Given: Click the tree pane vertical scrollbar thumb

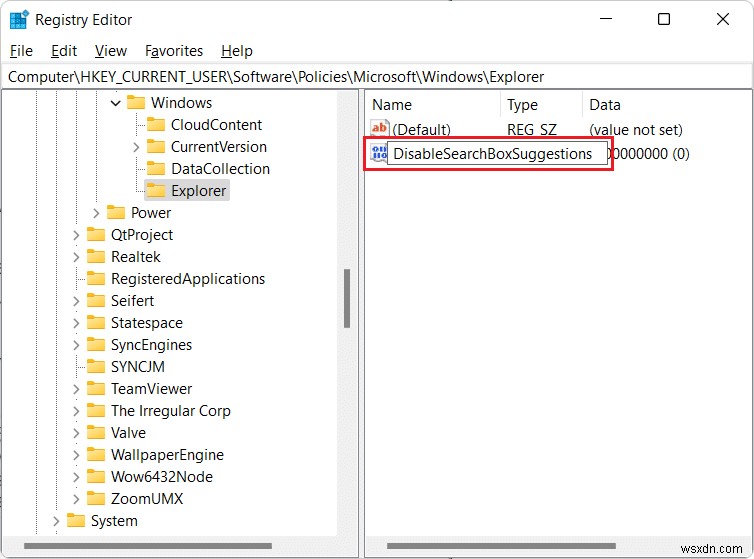Looking at the screenshot, I should pos(347,299).
